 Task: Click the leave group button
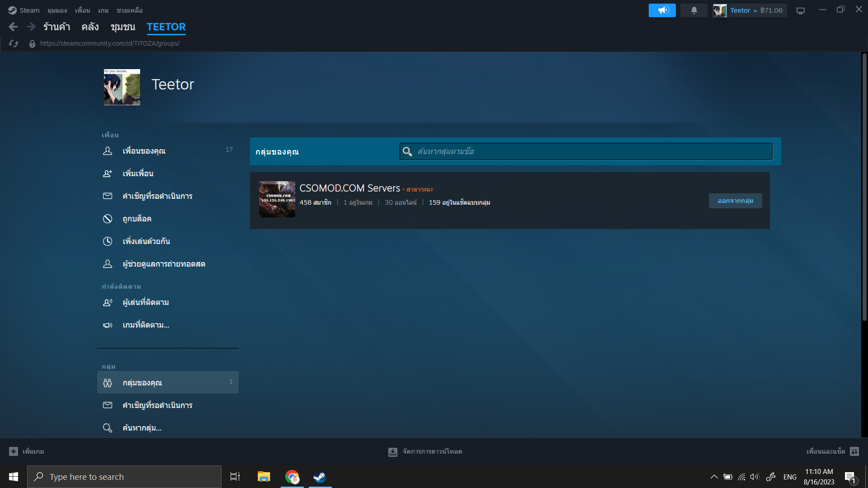click(x=735, y=201)
